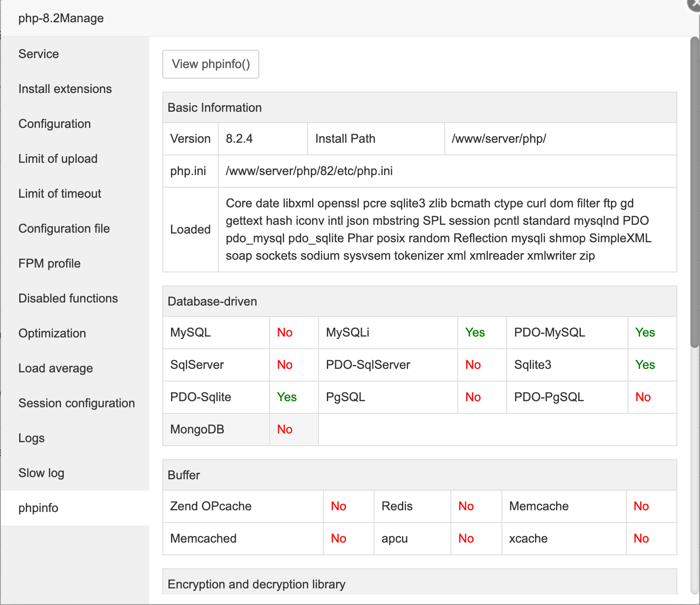Click the php.ini file path
This screenshot has width=700, height=605.
coord(309,171)
